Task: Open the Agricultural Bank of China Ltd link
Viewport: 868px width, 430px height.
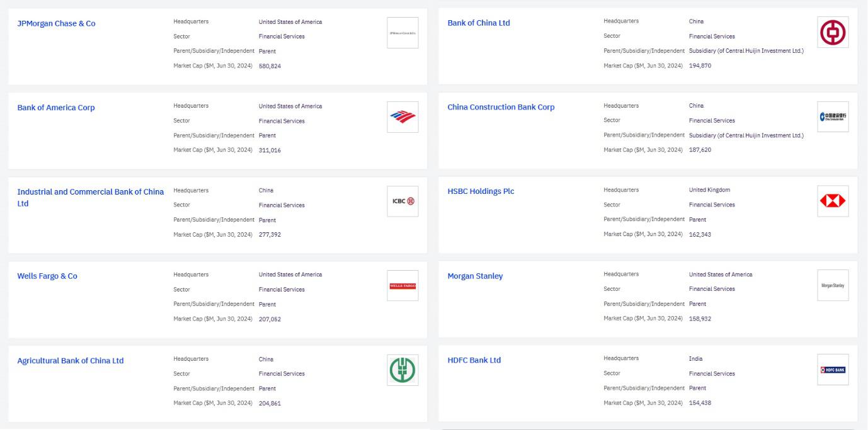Action: (70, 361)
